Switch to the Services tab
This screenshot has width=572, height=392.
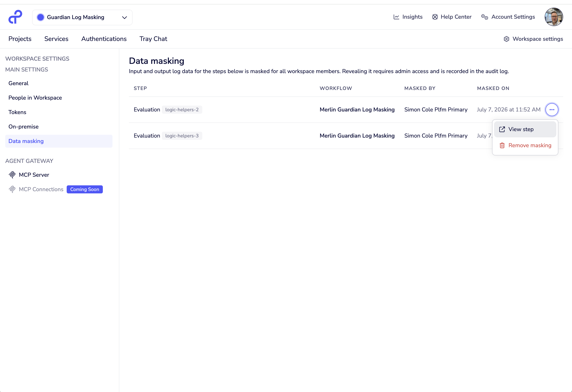pyautogui.click(x=56, y=39)
